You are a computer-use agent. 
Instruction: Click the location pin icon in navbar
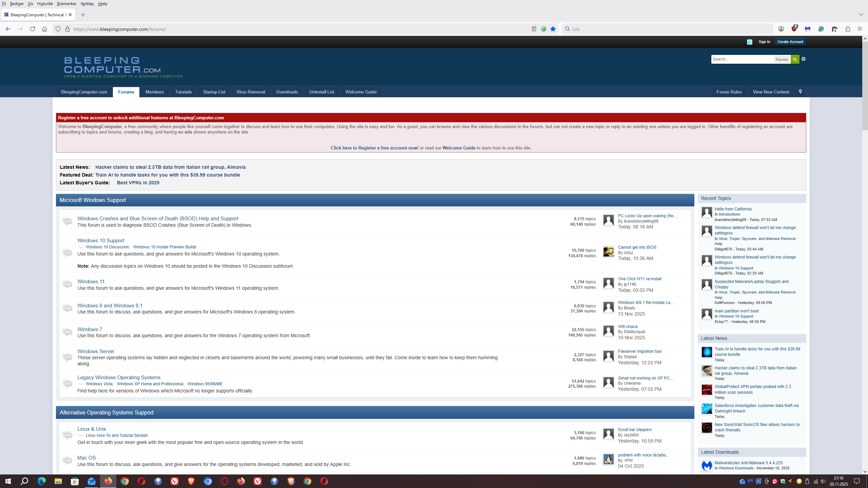tap(800, 92)
